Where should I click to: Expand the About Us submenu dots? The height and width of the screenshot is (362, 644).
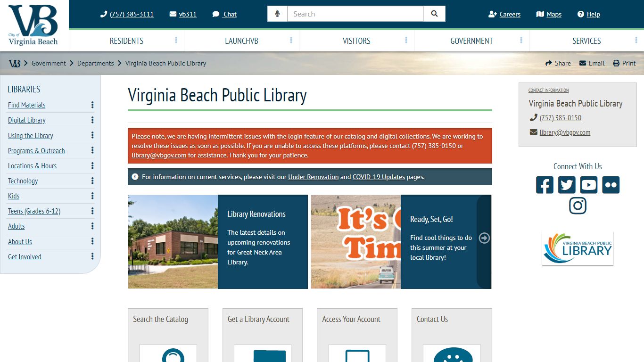click(92, 241)
